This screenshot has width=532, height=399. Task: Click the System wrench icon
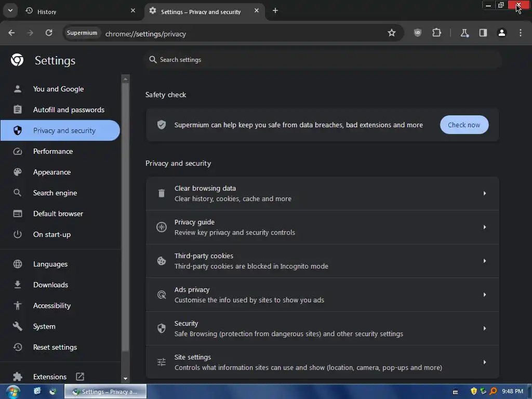[17, 326]
